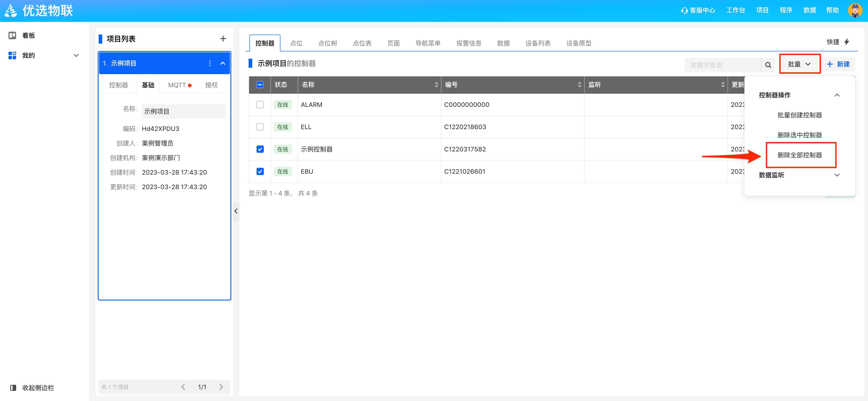868x401 pixels.
Task: Open project card 控制器 sub-tab
Action: (118, 85)
